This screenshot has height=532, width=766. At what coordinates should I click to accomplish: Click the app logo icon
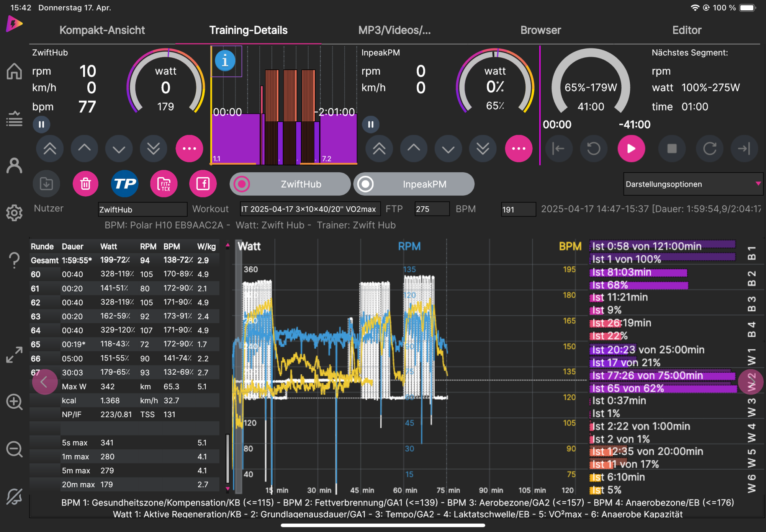(14, 24)
